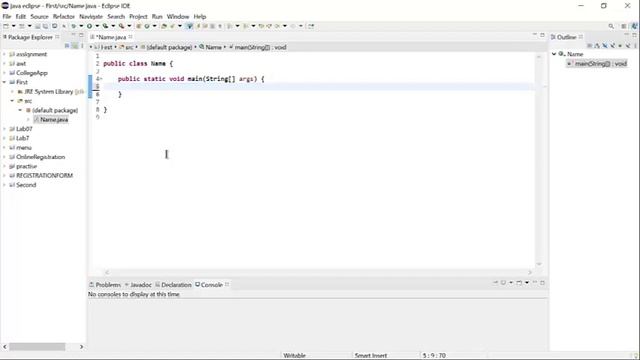Viewport: 640px width, 360px height.
Task: Collapse the First project
Action: point(4,82)
